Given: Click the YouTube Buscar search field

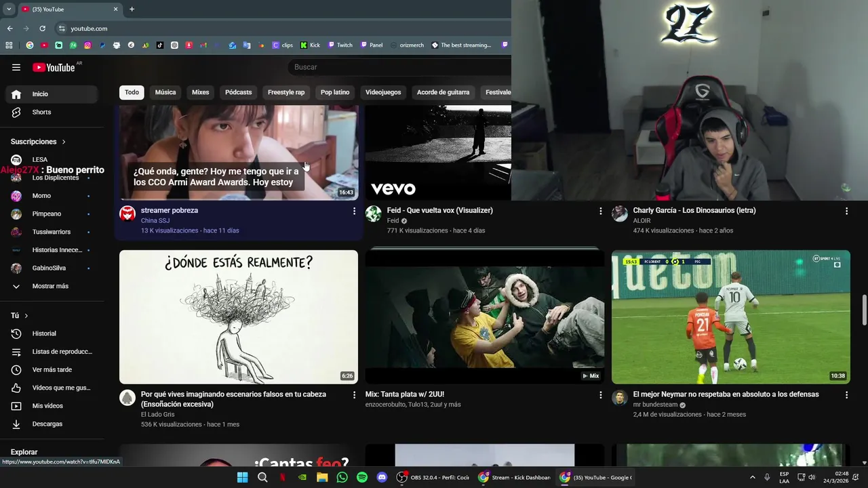Looking at the screenshot, I should [x=400, y=67].
